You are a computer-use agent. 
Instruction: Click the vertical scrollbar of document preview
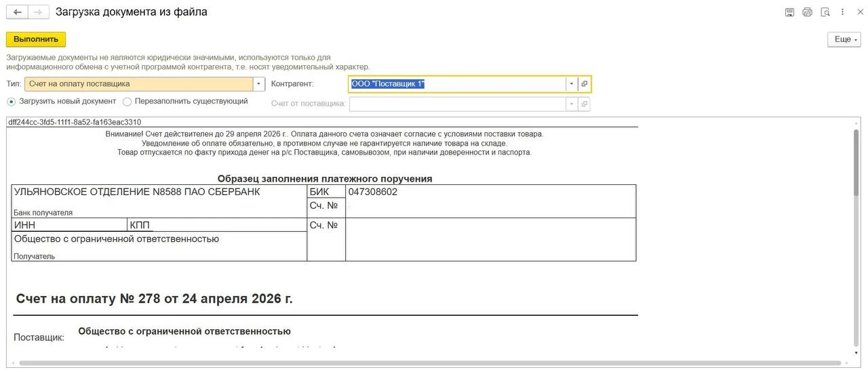(x=856, y=163)
